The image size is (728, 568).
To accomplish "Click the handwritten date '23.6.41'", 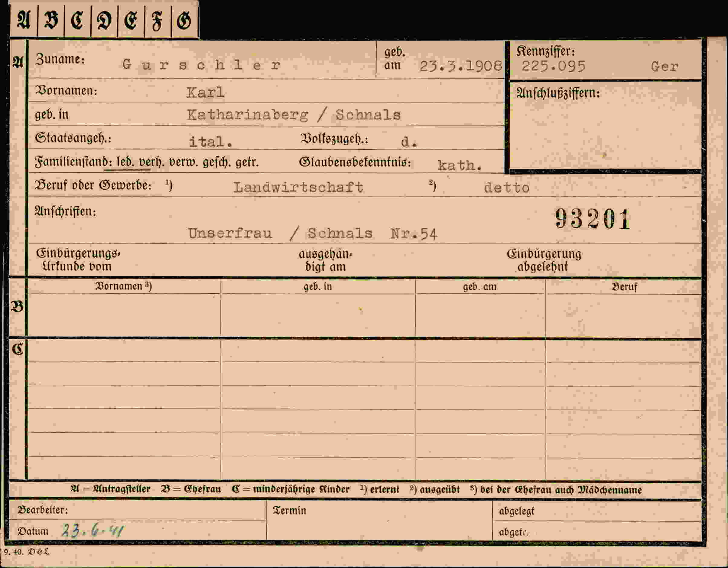I will (93, 530).
